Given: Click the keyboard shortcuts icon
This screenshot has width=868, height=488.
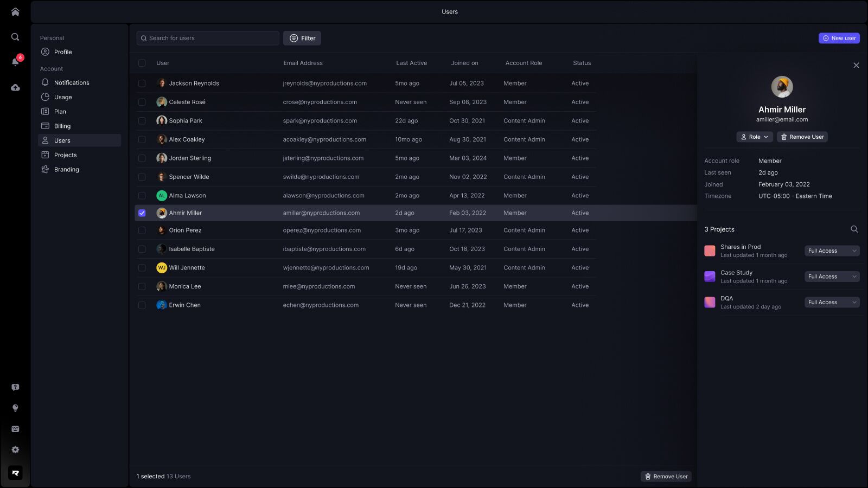Looking at the screenshot, I should [15, 429].
